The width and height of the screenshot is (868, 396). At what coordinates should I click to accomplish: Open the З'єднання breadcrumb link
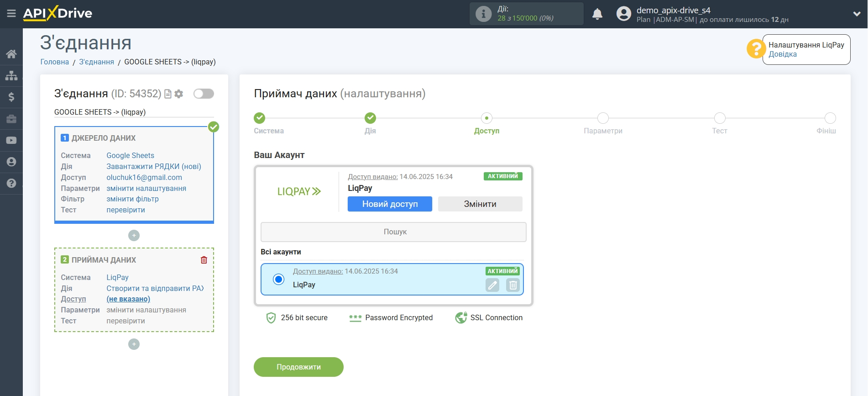coord(97,62)
